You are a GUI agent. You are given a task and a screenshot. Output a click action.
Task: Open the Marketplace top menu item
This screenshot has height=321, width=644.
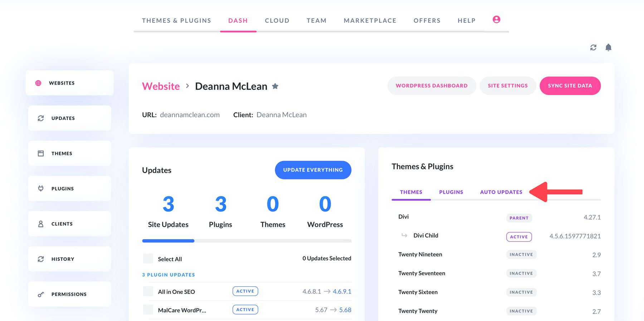(370, 21)
